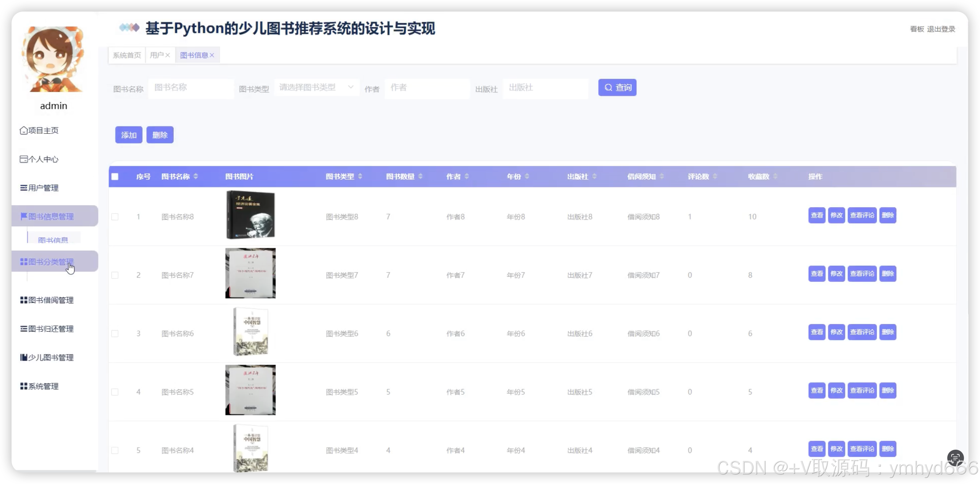
Task: Open 图书归还管理 menu item
Action: click(51, 329)
